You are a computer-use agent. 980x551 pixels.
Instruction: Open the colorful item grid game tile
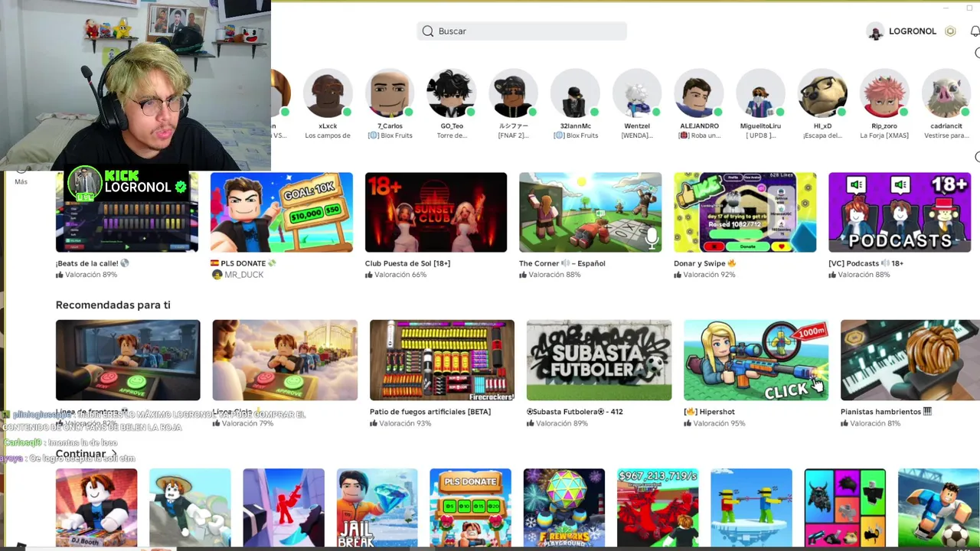point(845,508)
